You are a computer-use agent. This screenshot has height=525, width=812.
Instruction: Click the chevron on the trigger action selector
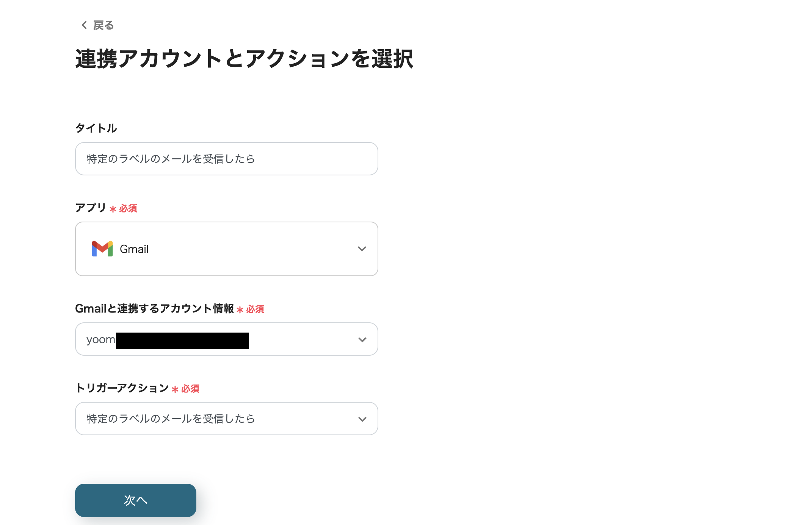pos(362,419)
